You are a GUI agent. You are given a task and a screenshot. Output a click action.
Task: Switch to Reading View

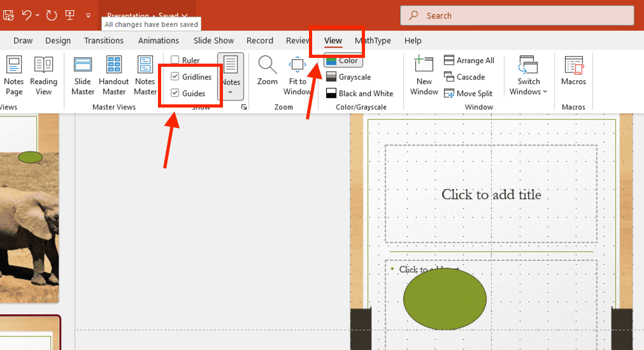tap(43, 75)
